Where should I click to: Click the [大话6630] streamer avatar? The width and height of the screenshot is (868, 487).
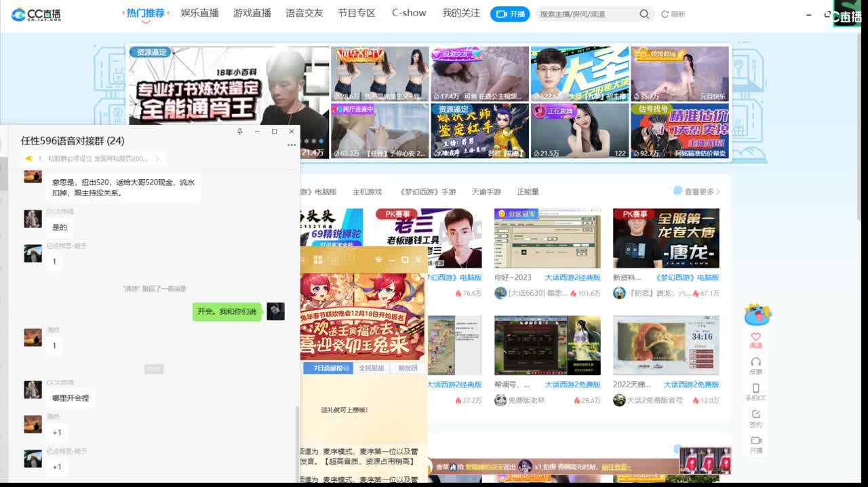(x=500, y=293)
